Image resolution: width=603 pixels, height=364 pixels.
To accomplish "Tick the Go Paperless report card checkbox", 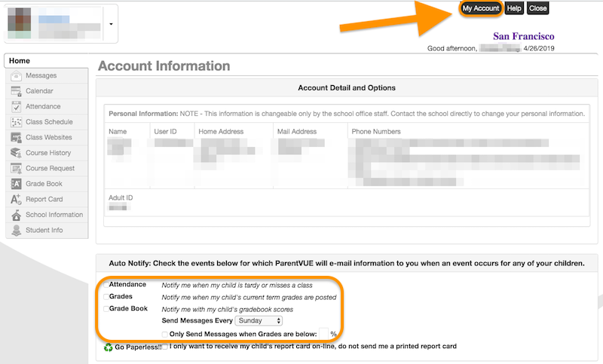I will click(x=165, y=347).
